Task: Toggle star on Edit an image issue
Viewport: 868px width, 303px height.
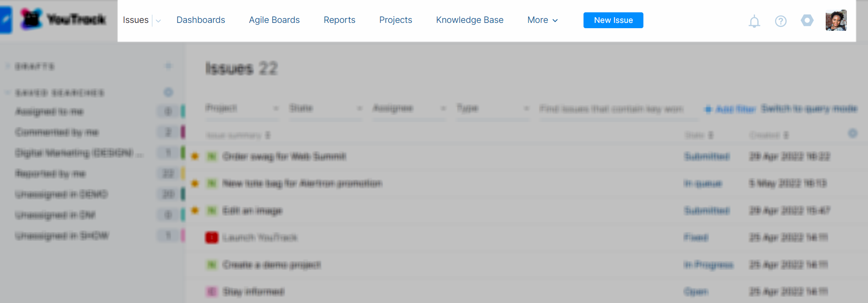Action: click(195, 211)
